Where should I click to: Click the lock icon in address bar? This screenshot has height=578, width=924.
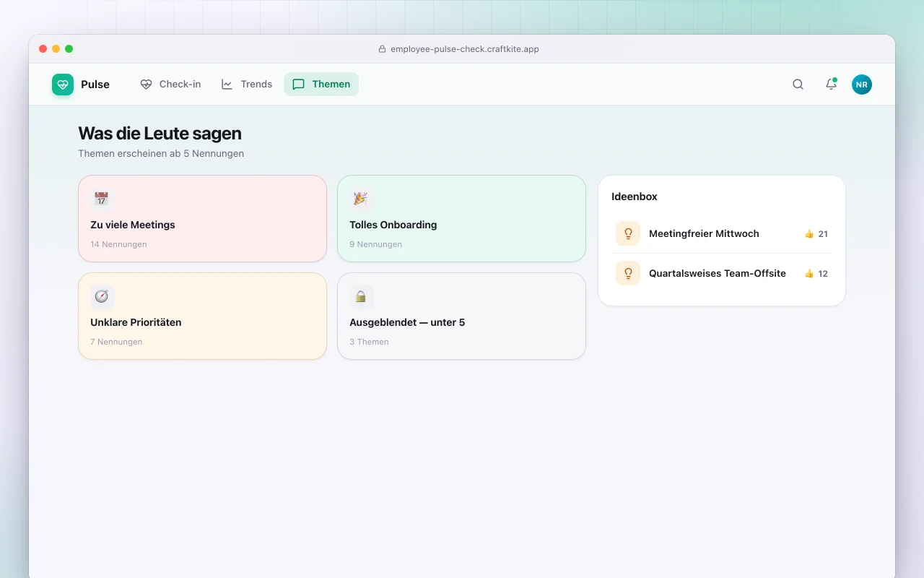point(383,49)
